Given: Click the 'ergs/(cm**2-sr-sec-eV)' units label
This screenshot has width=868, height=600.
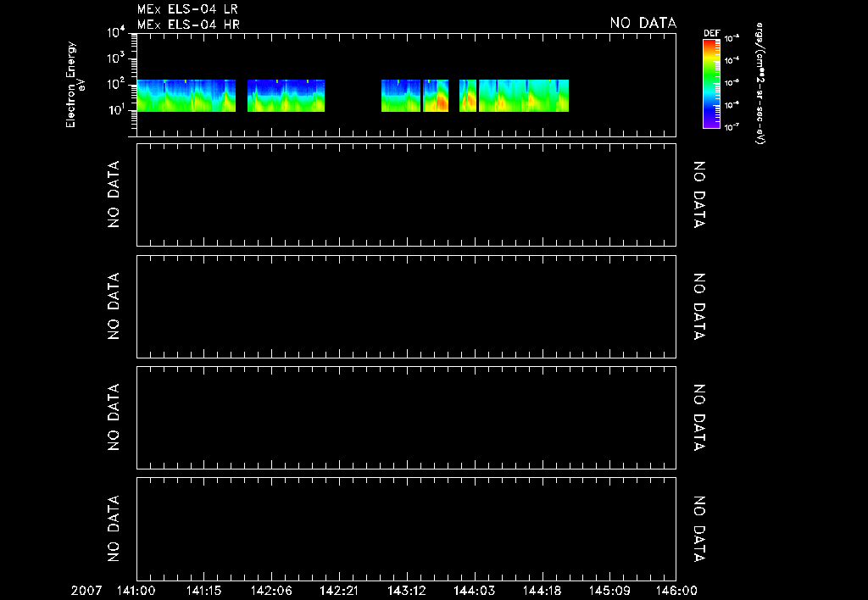Looking at the screenshot, I should [760, 84].
